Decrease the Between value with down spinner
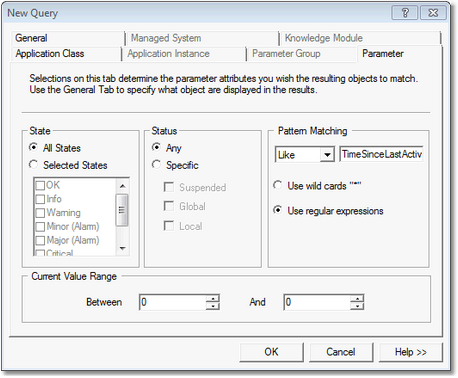The height and width of the screenshot is (378, 458). coord(213,306)
